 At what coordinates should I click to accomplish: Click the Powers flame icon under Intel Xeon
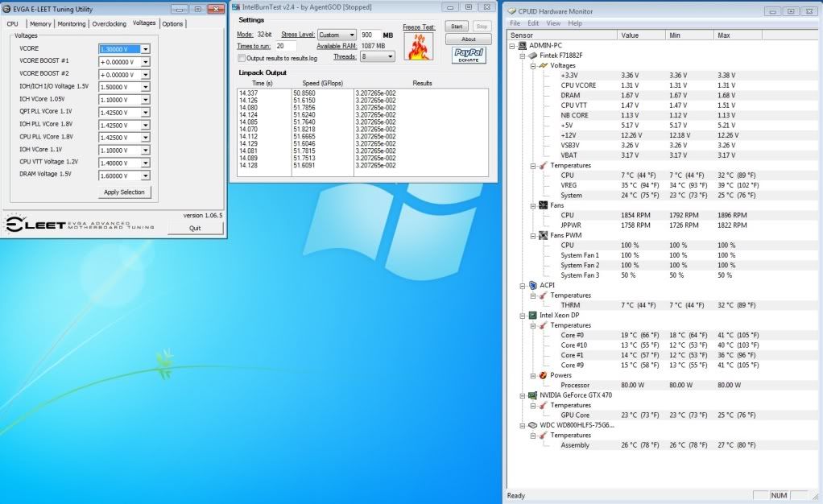pos(544,375)
